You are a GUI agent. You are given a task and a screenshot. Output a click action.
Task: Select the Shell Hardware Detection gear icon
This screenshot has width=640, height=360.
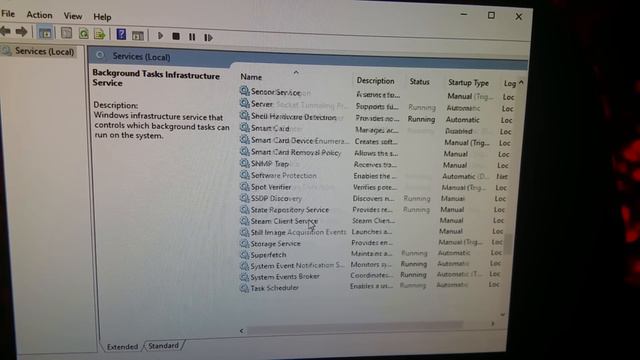click(x=244, y=115)
